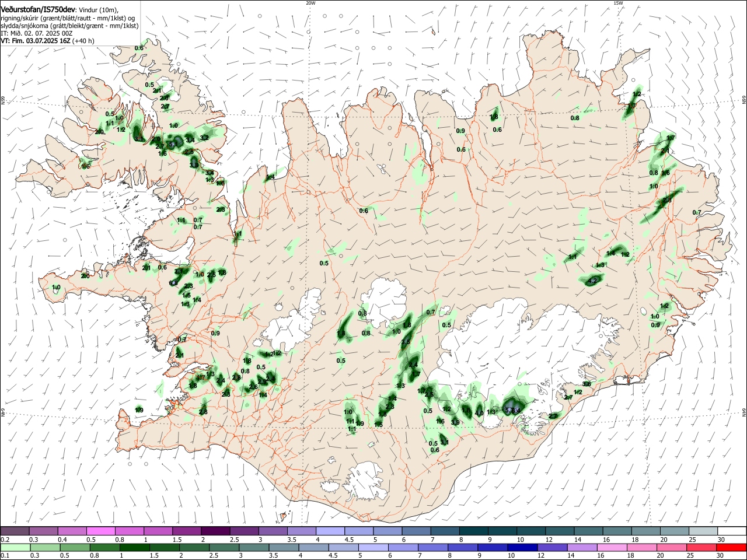Click the 'IT: Mið. 02. 07. 2025 00Z' line
Viewport: 747px width, 560px height.
37,33
